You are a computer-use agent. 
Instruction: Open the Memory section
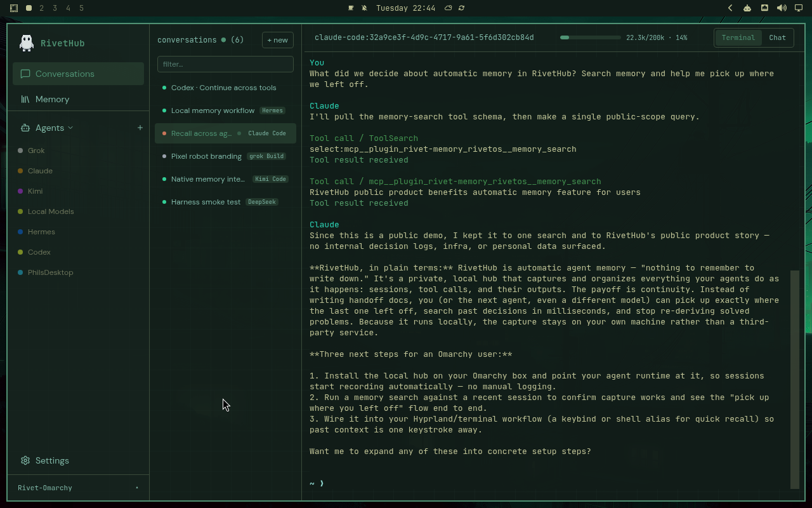[78, 99]
